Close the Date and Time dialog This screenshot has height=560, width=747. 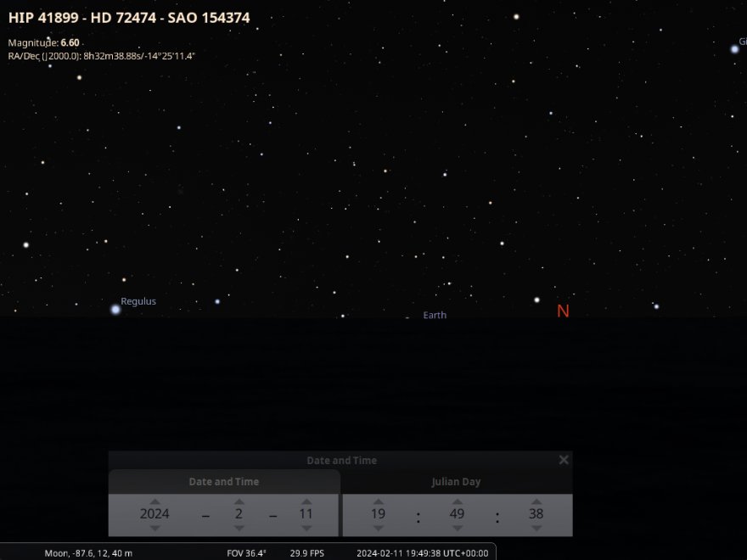[564, 460]
